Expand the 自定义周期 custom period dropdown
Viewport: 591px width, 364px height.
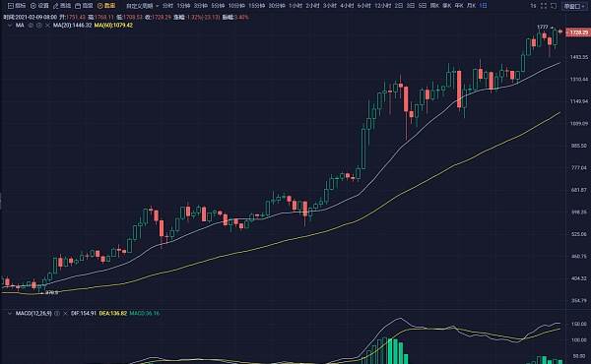(x=142, y=6)
